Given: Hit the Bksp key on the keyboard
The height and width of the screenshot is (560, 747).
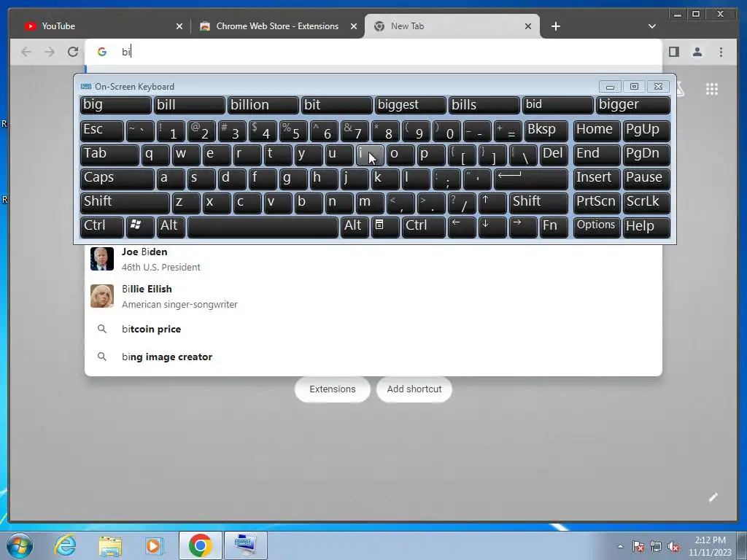Looking at the screenshot, I should [x=546, y=131].
